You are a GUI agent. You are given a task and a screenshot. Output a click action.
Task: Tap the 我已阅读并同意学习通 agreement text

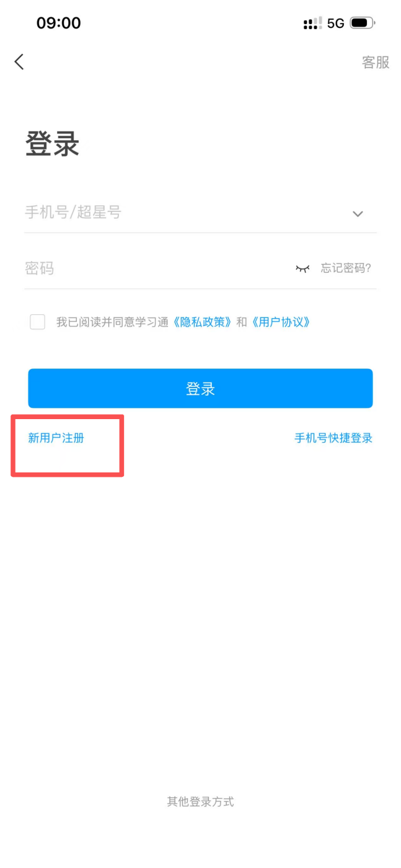tap(112, 322)
